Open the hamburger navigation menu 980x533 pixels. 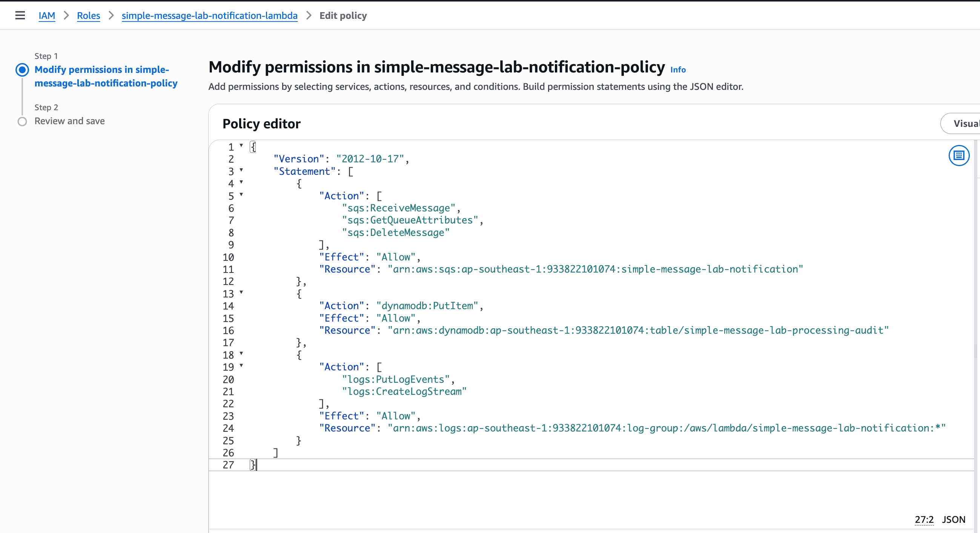click(20, 15)
